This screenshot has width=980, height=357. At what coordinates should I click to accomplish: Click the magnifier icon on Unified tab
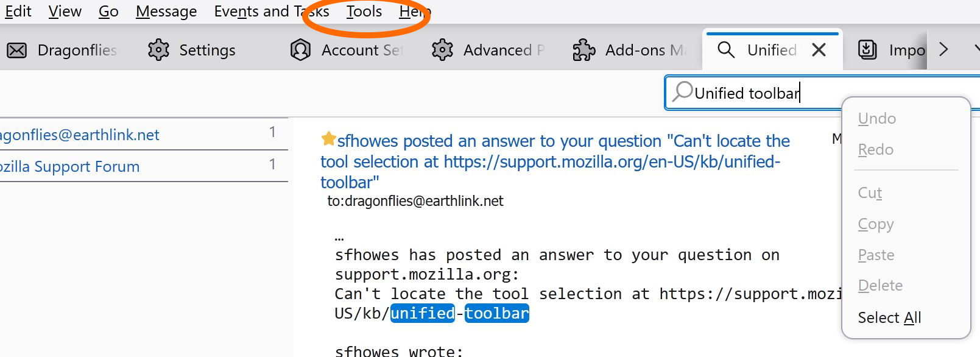coord(726,49)
